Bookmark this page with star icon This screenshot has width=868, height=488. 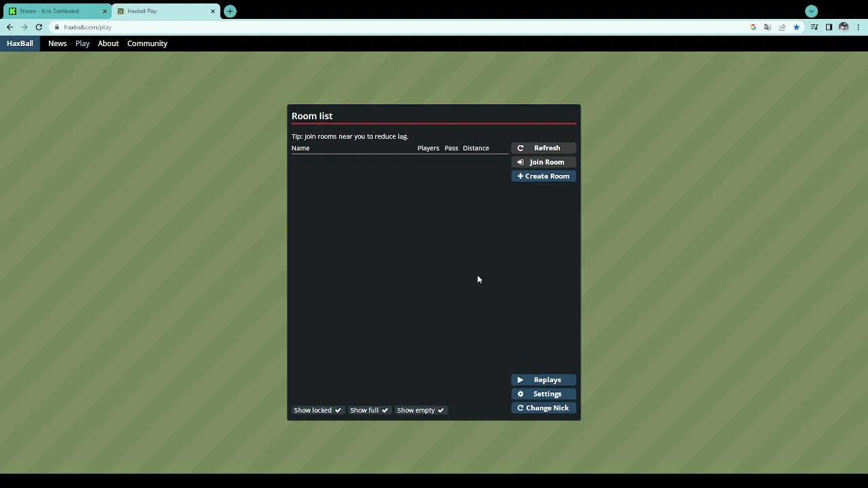pyautogui.click(x=796, y=27)
